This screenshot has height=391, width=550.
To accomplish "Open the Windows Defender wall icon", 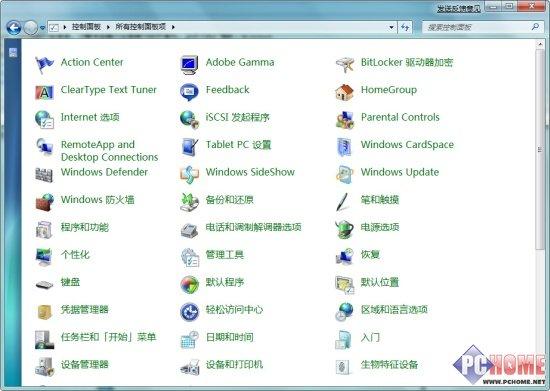I will point(44,175).
